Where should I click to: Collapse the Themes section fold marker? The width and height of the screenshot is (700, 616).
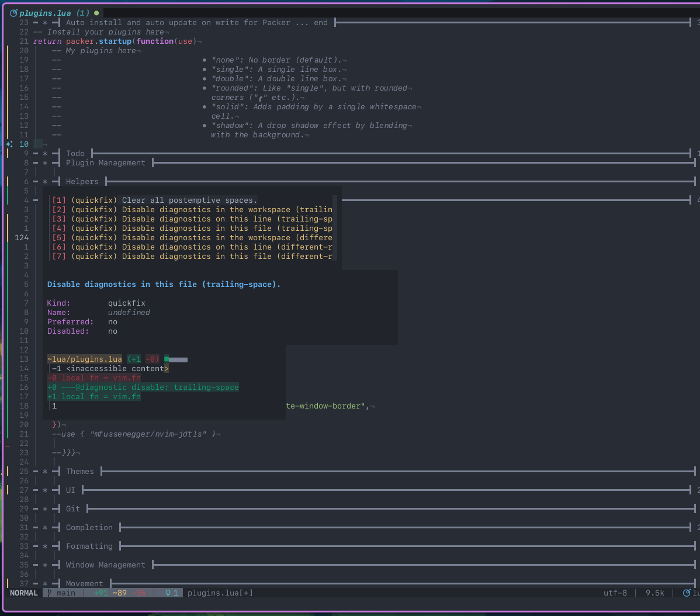(44, 471)
